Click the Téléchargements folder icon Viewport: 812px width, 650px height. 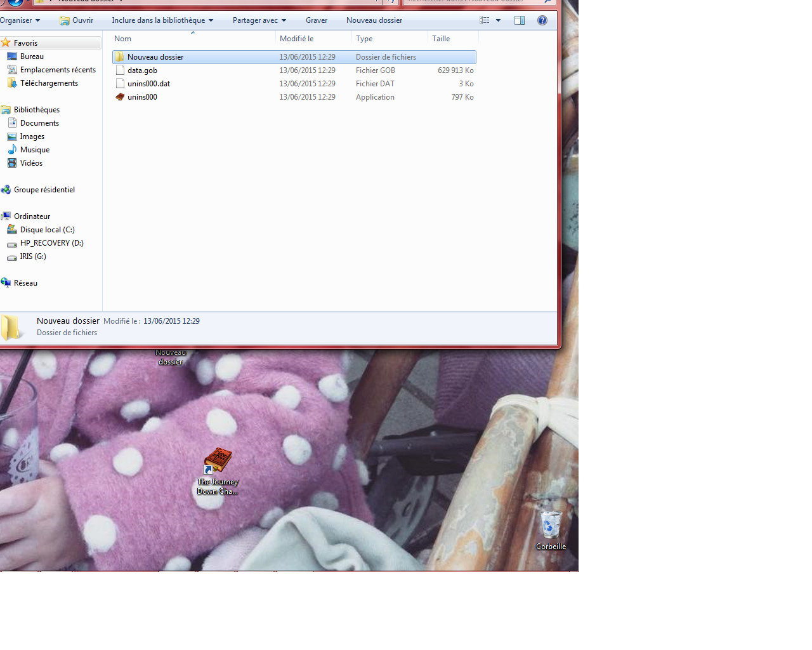click(x=12, y=83)
